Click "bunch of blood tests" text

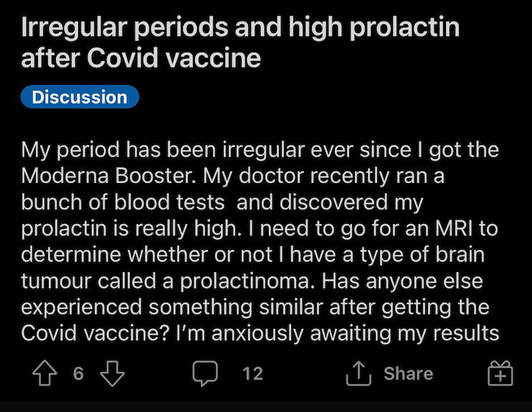coord(123,202)
